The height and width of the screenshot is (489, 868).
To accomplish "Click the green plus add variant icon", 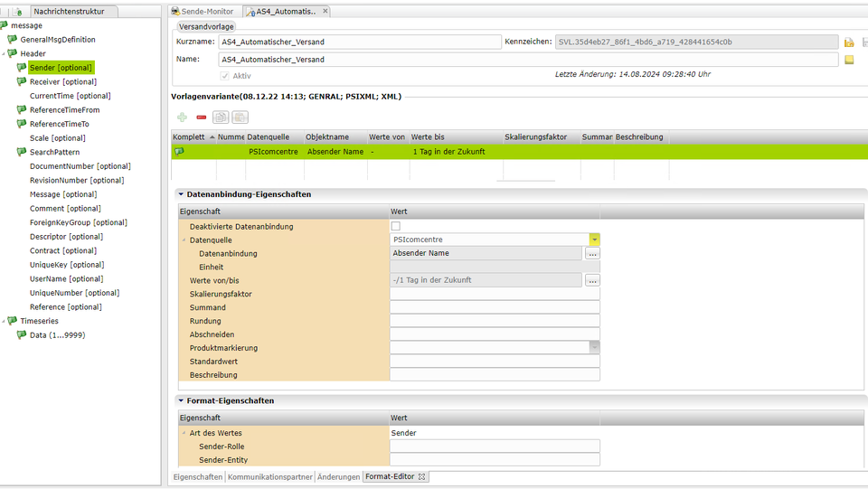I will pos(182,118).
